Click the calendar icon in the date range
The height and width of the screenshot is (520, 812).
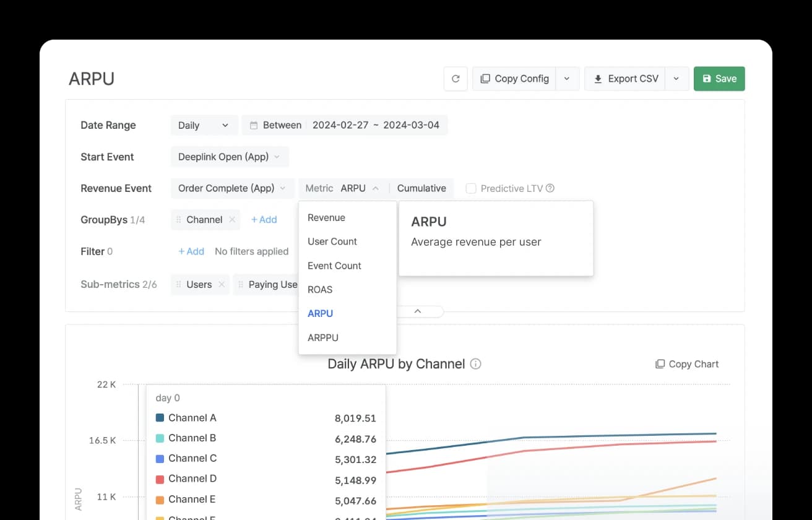pyautogui.click(x=254, y=124)
